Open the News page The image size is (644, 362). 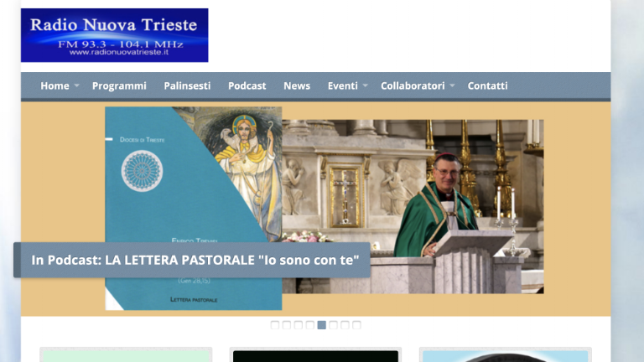tap(297, 85)
